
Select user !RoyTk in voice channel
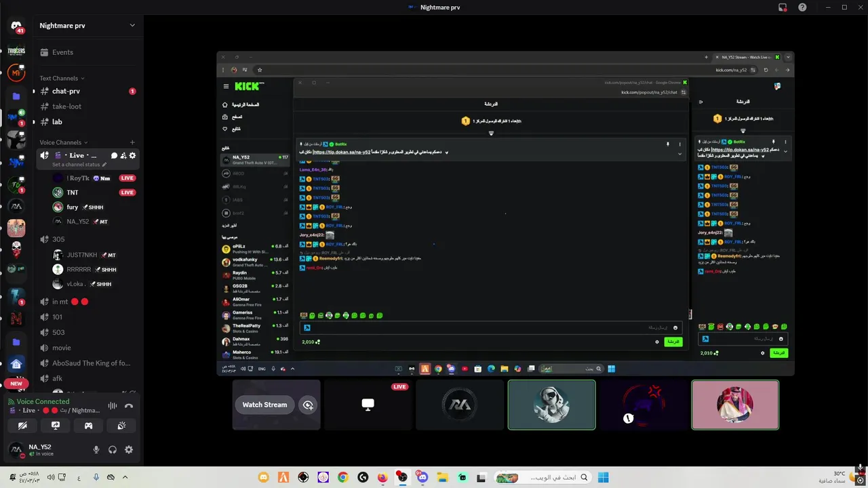(x=94, y=178)
